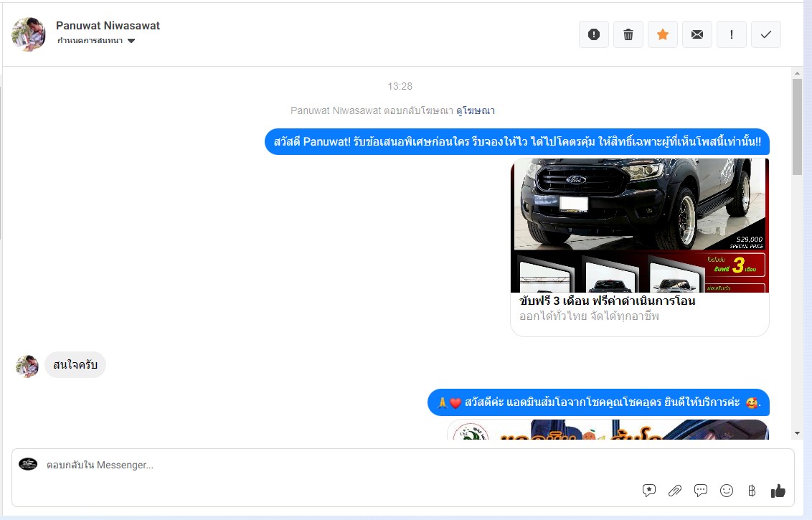Screen dimensions: 812x520
Task: Flag conversation with plain exclamation mark button
Action: tap(732, 34)
